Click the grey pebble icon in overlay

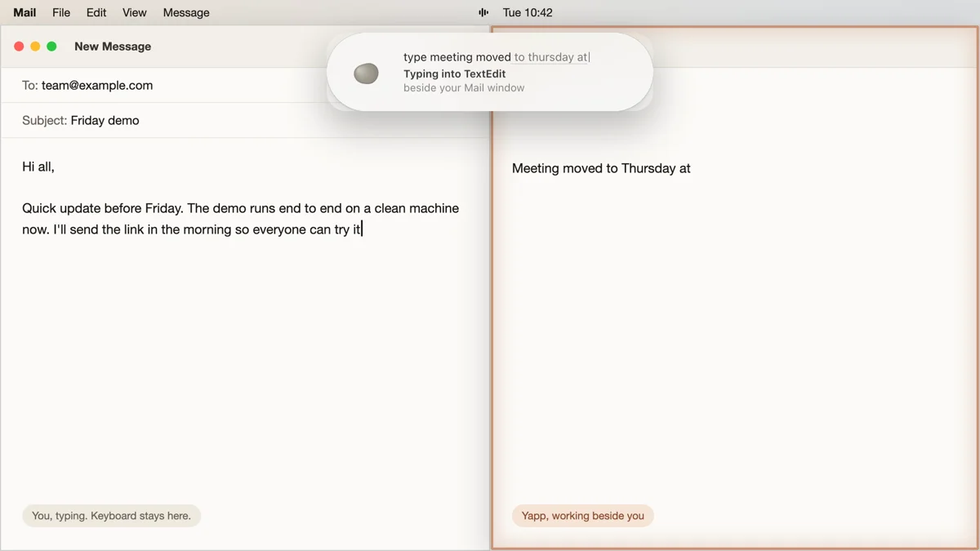click(366, 73)
